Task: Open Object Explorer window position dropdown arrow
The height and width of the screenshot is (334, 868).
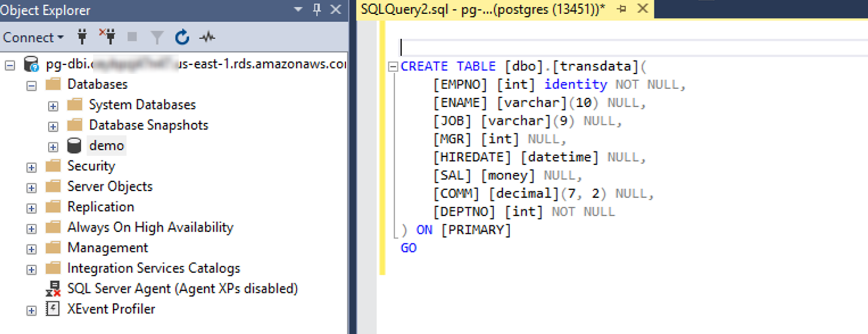Action: coord(298,9)
